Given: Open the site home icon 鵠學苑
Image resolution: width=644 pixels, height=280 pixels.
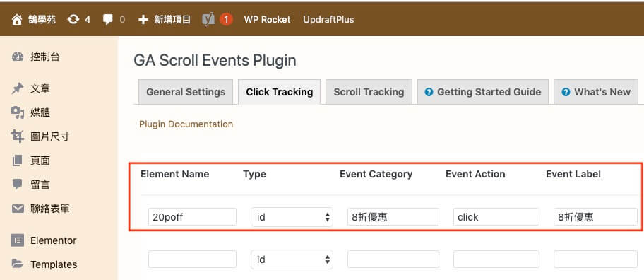Looking at the screenshot, I should point(17,19).
